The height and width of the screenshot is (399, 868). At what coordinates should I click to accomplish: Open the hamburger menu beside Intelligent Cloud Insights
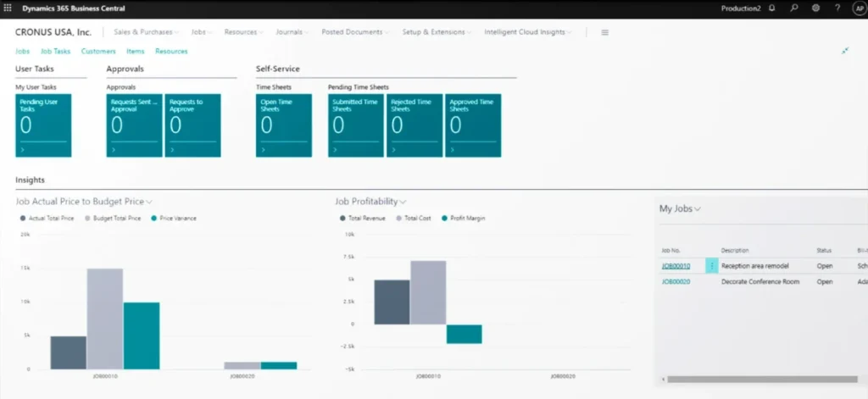[x=605, y=33]
